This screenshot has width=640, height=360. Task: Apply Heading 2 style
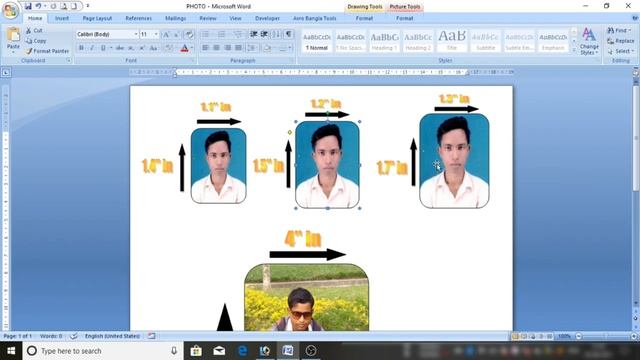(x=418, y=41)
